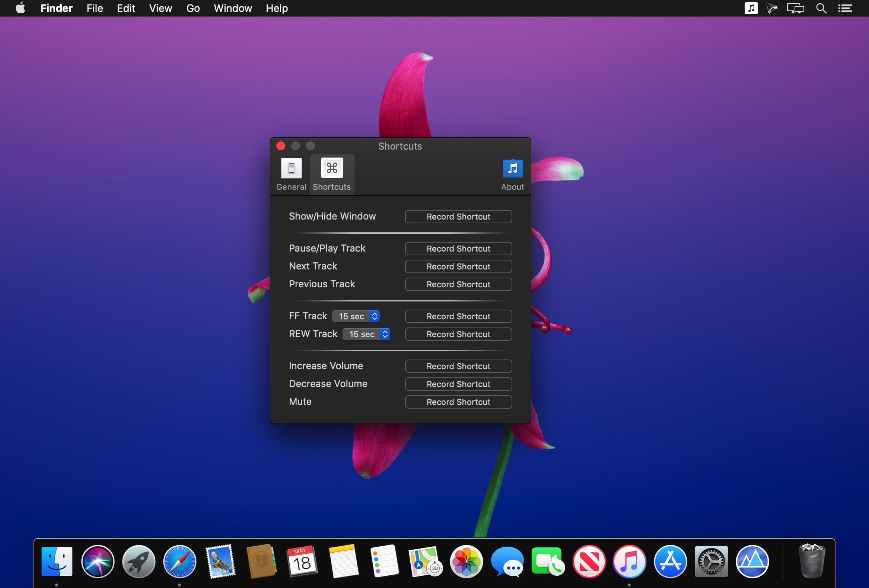Launch Safari from the Dock
This screenshot has height=588, width=869.
coord(179,562)
